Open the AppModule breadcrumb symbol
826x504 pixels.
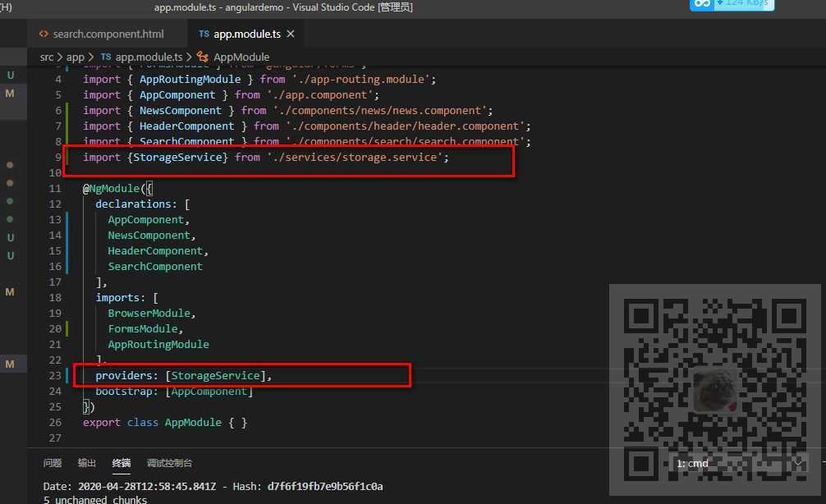(x=241, y=57)
